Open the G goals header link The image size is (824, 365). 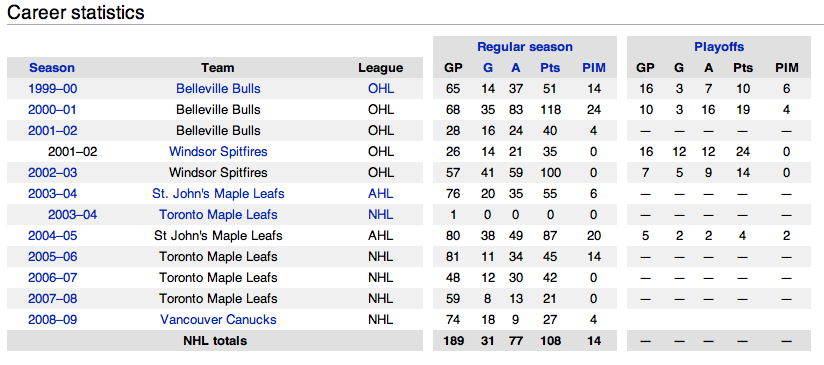coord(488,68)
